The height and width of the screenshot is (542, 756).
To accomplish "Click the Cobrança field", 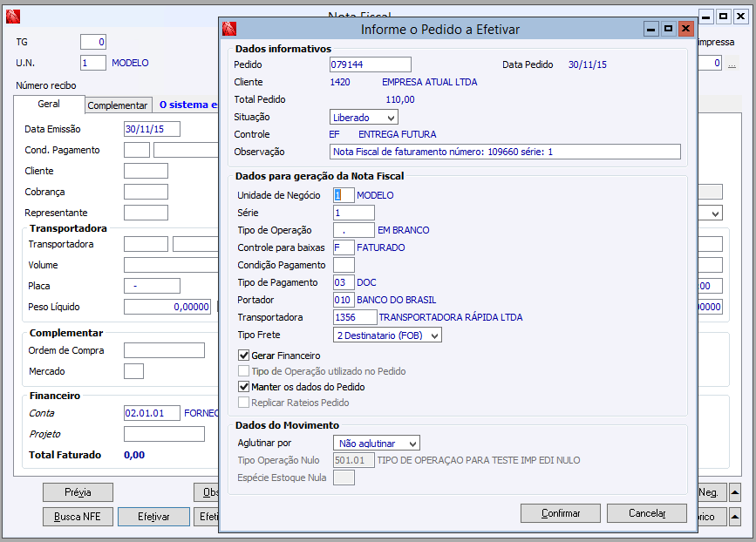I will click(146, 192).
